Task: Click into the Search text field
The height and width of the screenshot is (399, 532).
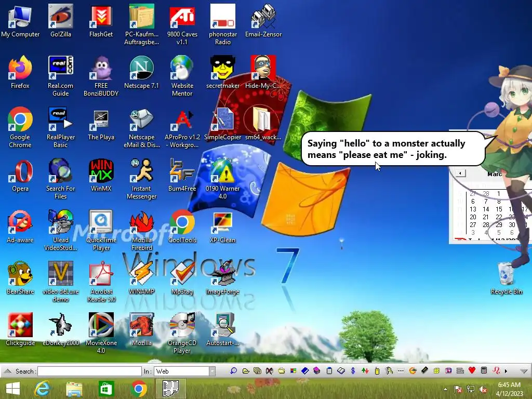Action: (89, 371)
